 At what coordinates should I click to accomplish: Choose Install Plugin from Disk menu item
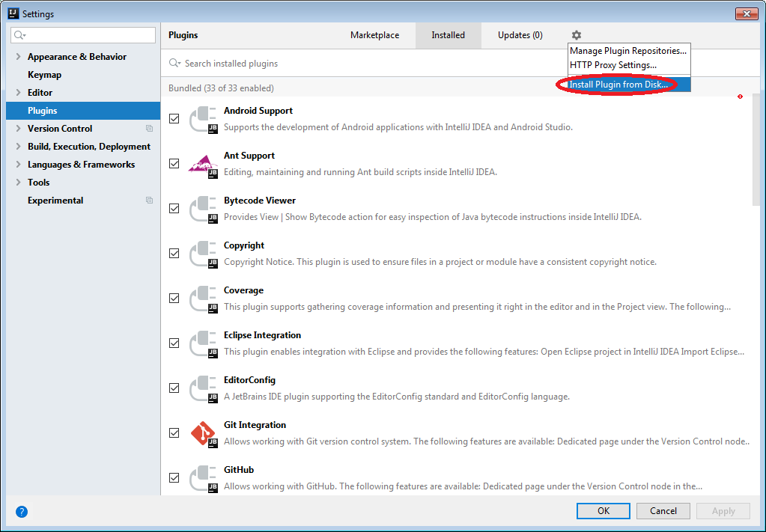coord(618,85)
